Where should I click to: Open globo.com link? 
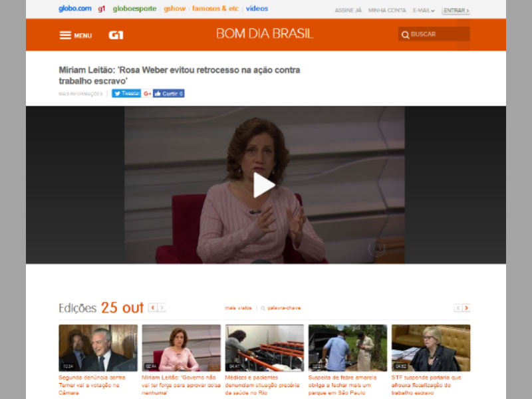click(x=75, y=9)
